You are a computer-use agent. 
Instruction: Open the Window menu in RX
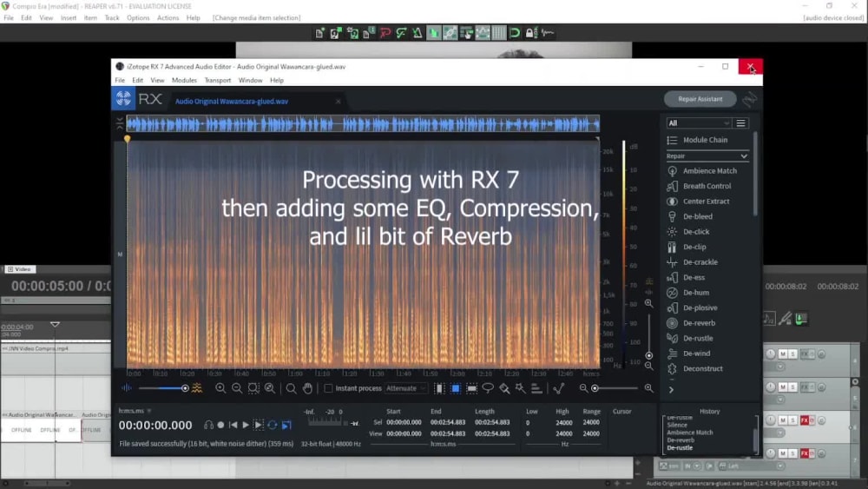tap(250, 80)
